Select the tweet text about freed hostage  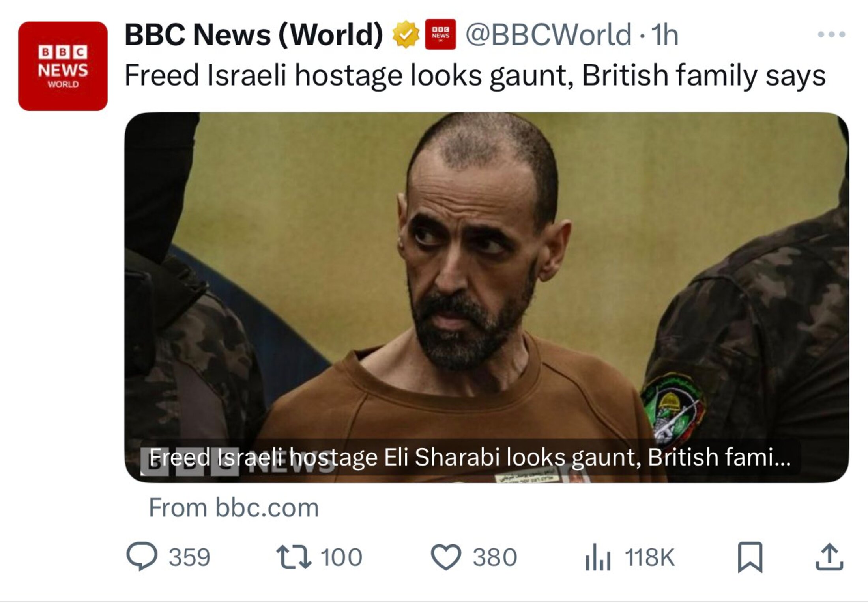475,76
